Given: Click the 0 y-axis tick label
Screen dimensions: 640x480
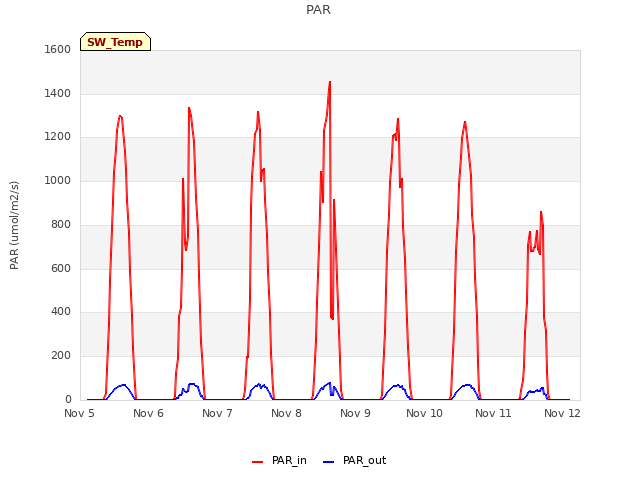Looking at the screenshot, I should pyautogui.click(x=68, y=399).
